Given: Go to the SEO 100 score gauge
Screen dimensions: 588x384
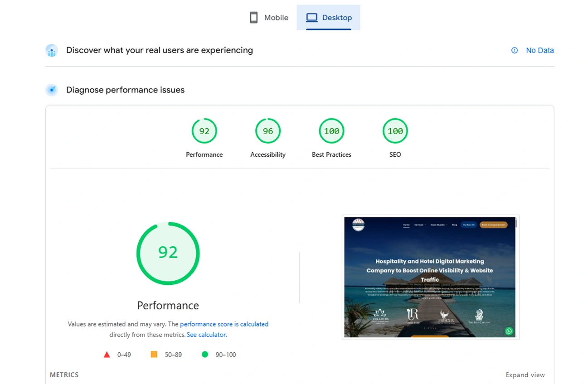Looking at the screenshot, I should (x=395, y=131).
